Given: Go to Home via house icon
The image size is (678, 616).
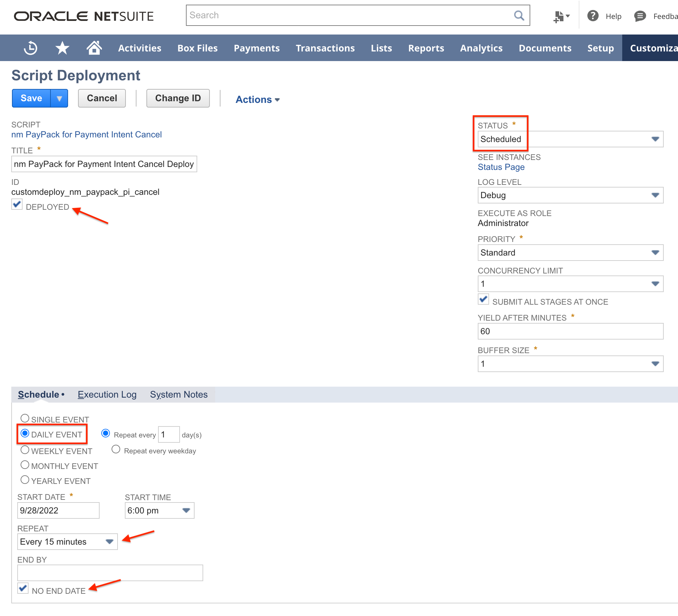Looking at the screenshot, I should pyautogui.click(x=94, y=48).
